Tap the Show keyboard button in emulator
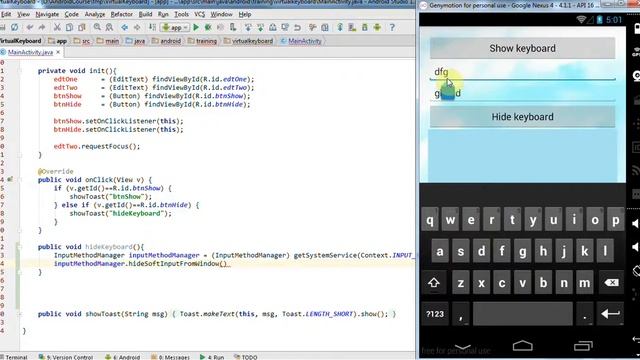This screenshot has width=640, height=360. [522, 48]
